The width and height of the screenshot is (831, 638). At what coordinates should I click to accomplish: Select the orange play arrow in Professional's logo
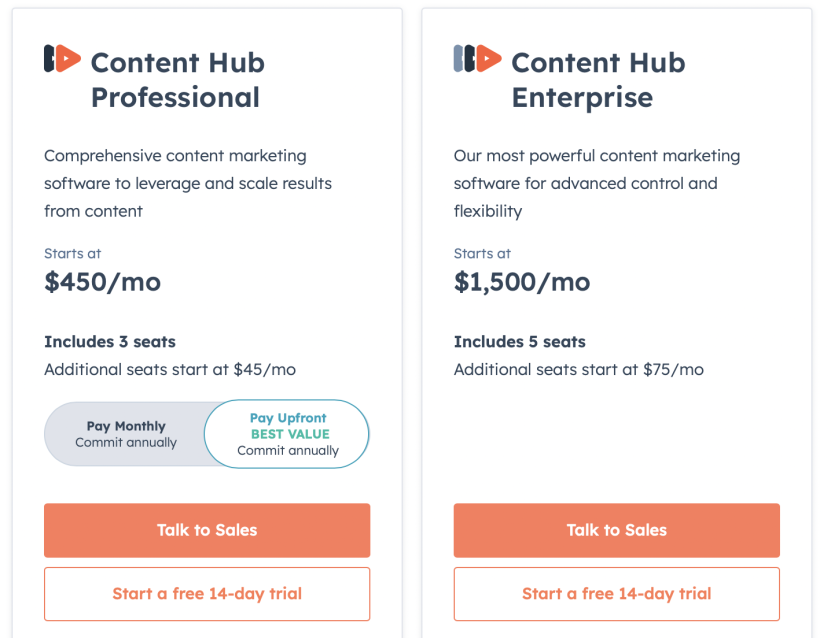tap(65, 58)
